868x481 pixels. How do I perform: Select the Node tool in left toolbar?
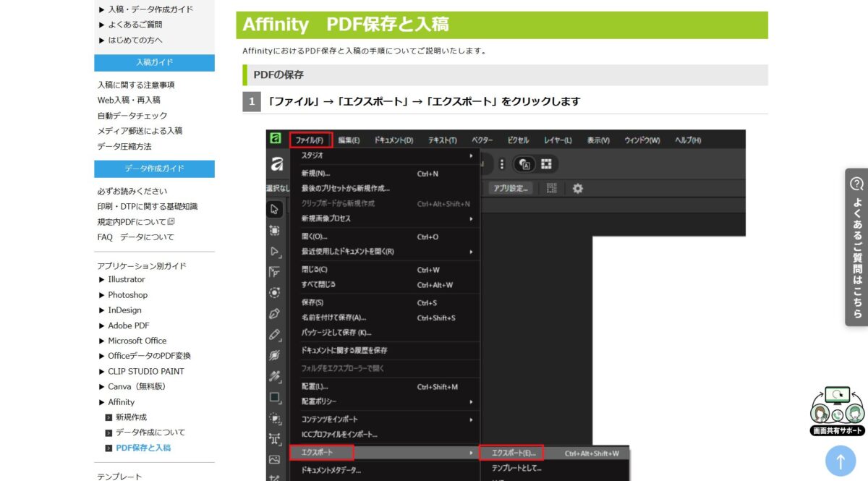[275, 251]
